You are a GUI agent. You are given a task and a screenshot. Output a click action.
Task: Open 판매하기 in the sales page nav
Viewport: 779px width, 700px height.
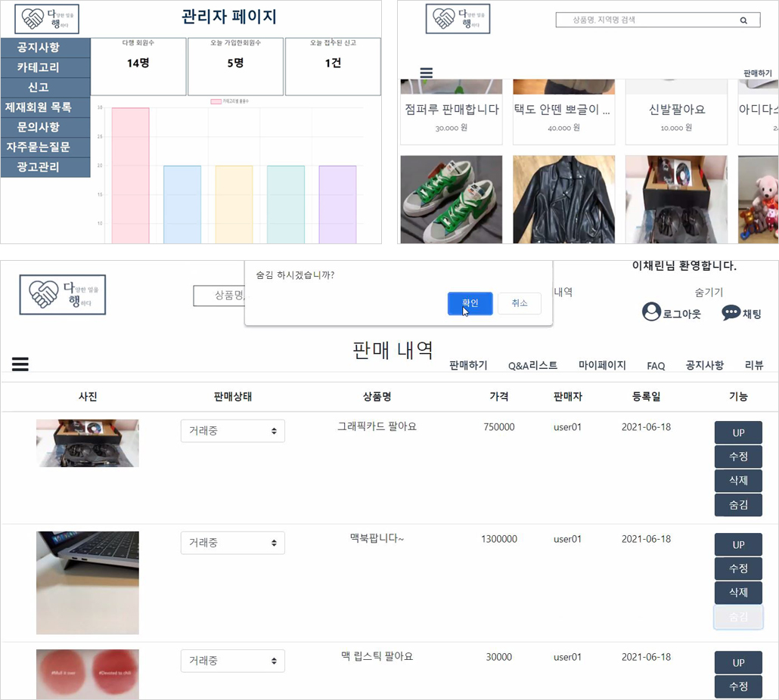[x=468, y=365]
